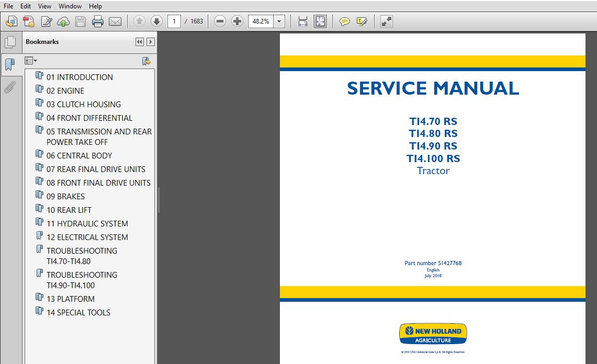597x364 pixels.
Task: Go to previous page with up arrow
Action: [139, 21]
